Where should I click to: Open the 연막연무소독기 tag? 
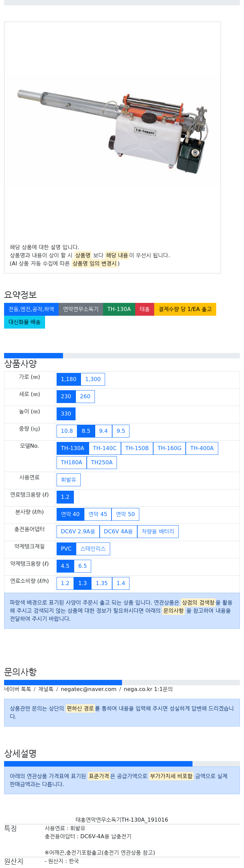point(81,309)
